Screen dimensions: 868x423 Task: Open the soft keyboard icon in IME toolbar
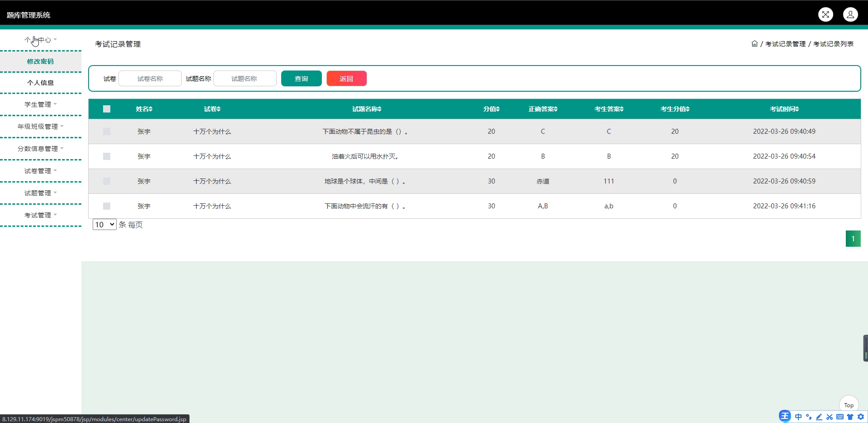coord(840,417)
